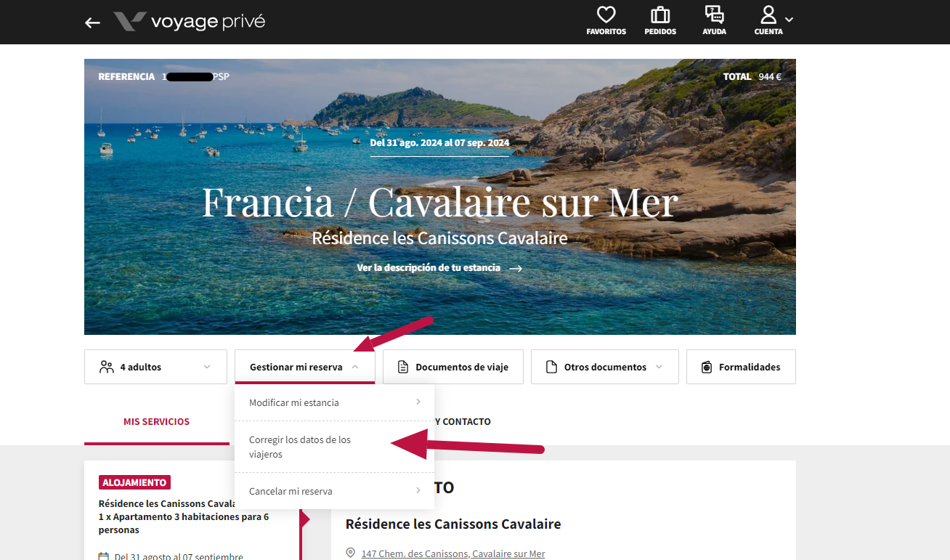Open Favoritos heart icon
The image size is (950, 560).
606,16
